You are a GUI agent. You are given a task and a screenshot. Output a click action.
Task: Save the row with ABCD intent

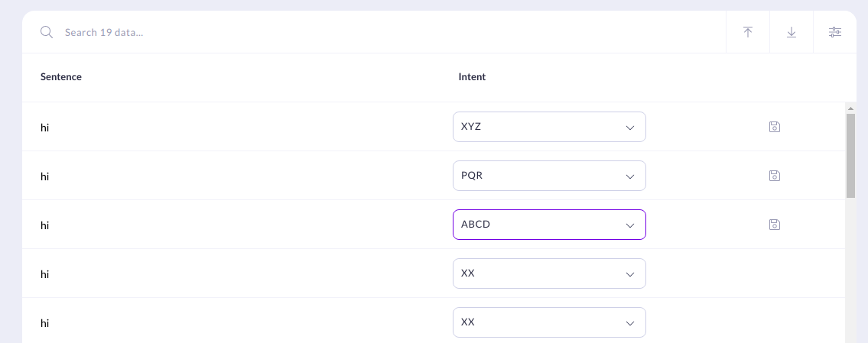[x=775, y=224]
